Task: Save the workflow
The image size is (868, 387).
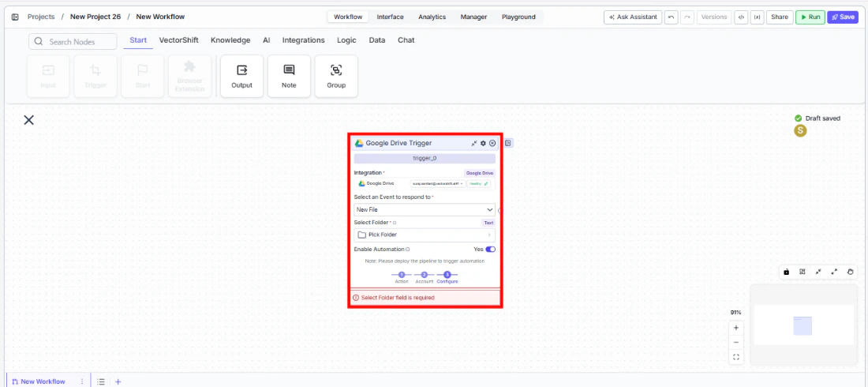Action: 843,17
